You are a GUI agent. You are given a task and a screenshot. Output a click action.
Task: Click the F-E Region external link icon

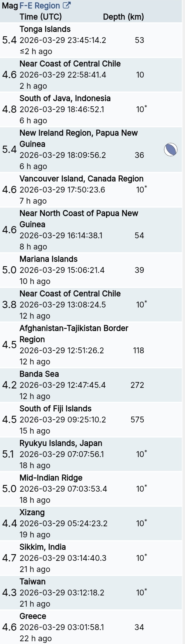(67, 6)
